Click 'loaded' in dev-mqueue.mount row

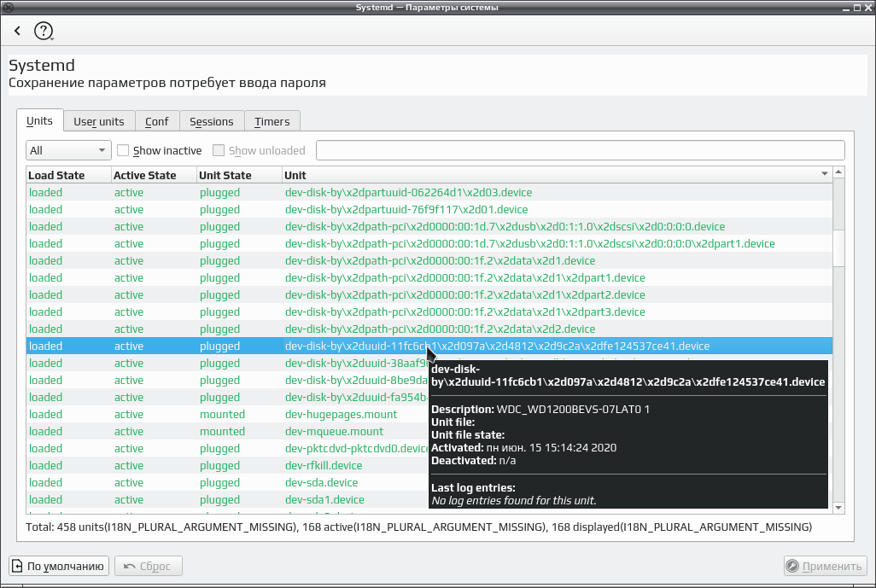click(45, 431)
